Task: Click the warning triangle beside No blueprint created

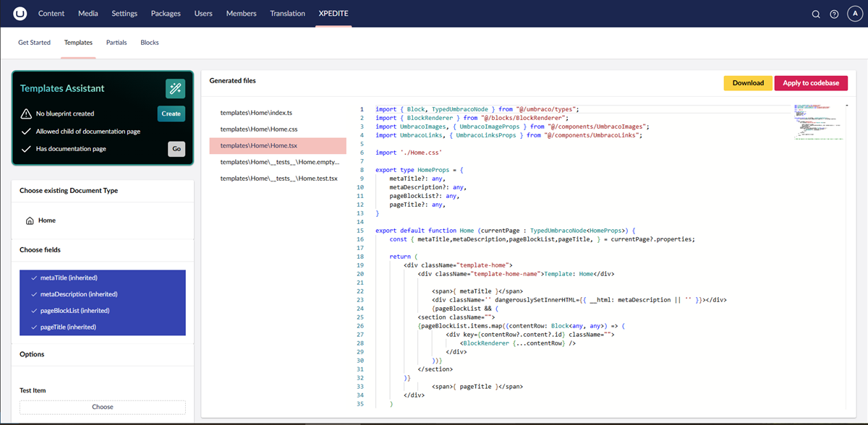Action: tap(26, 113)
